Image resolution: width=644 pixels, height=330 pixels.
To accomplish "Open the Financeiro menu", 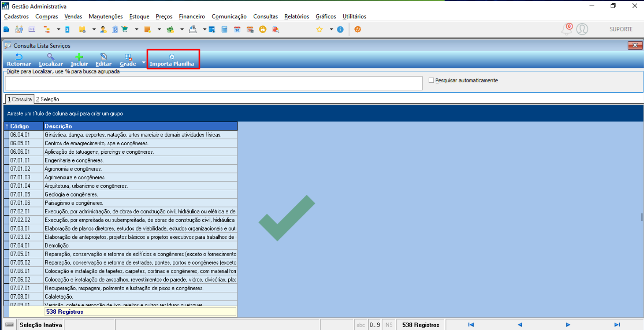I will (192, 16).
